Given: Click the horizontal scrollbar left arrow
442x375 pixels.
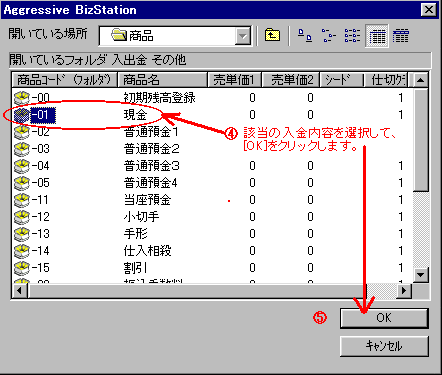Looking at the screenshot, I should tap(19, 291).
